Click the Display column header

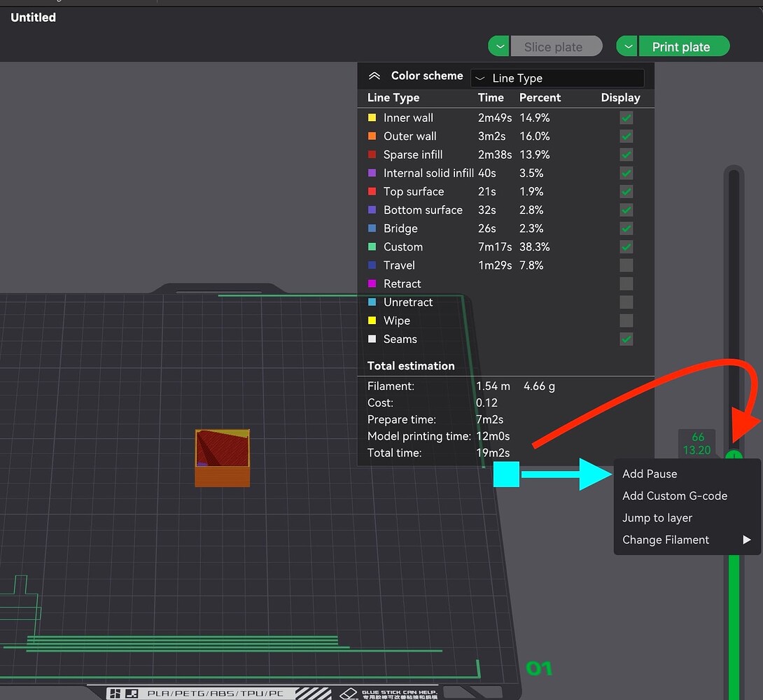click(x=620, y=98)
